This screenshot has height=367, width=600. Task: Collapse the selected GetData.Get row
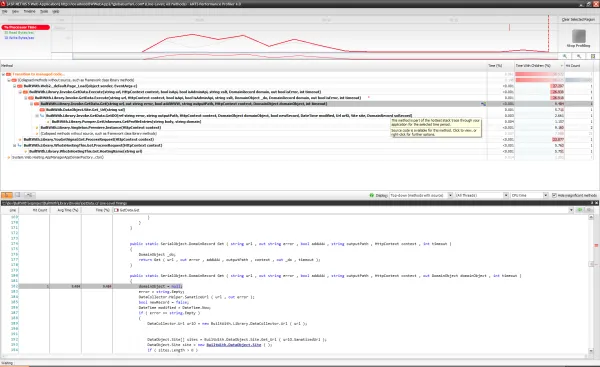tap(32, 104)
